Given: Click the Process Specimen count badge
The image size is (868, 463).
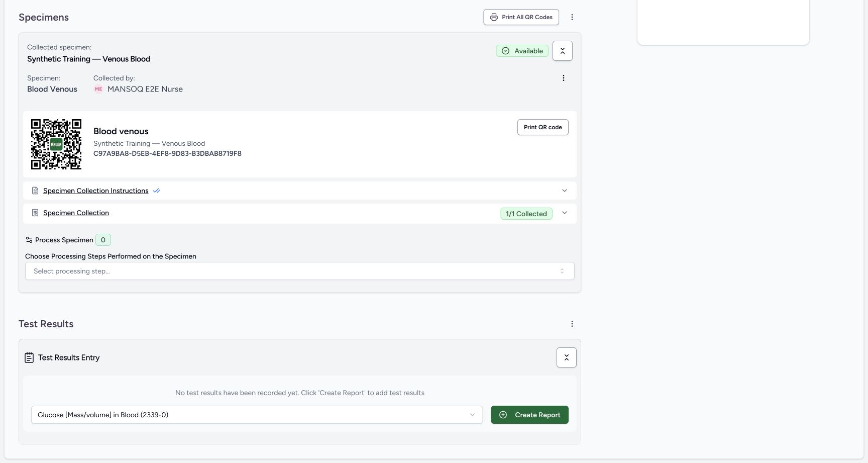Looking at the screenshot, I should tap(103, 240).
